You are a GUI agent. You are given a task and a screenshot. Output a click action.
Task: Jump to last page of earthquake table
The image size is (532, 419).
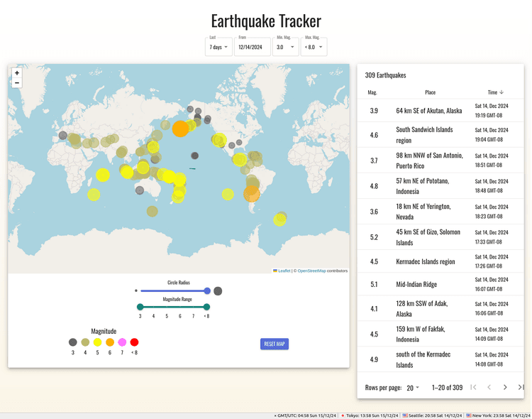[x=521, y=387]
